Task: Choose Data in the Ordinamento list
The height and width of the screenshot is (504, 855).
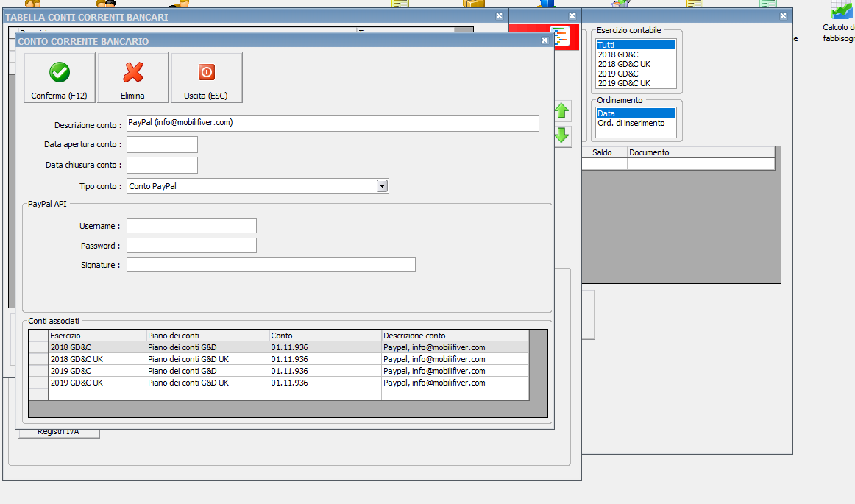Action: (636, 113)
